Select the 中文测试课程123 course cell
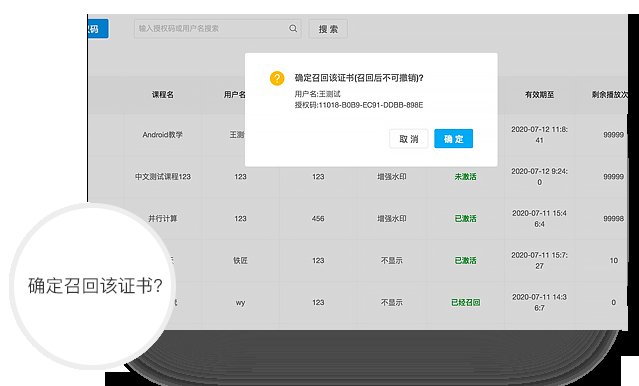 [163, 176]
